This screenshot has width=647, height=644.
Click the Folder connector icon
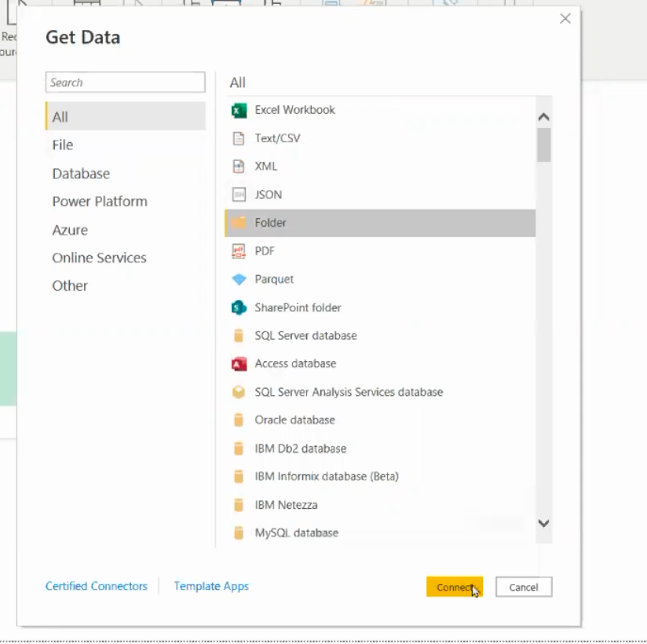pyautogui.click(x=239, y=223)
